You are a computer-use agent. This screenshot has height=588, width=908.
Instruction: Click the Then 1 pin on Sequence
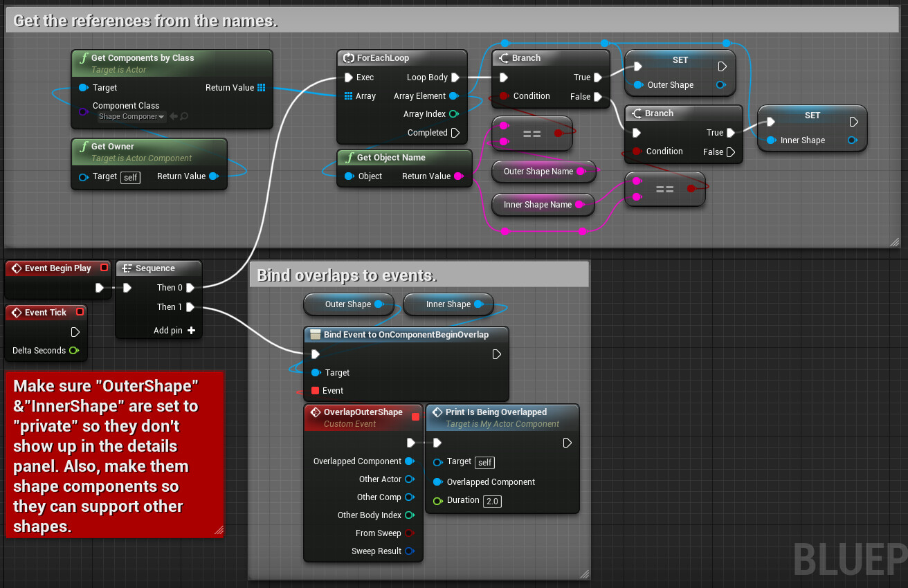[190, 307]
